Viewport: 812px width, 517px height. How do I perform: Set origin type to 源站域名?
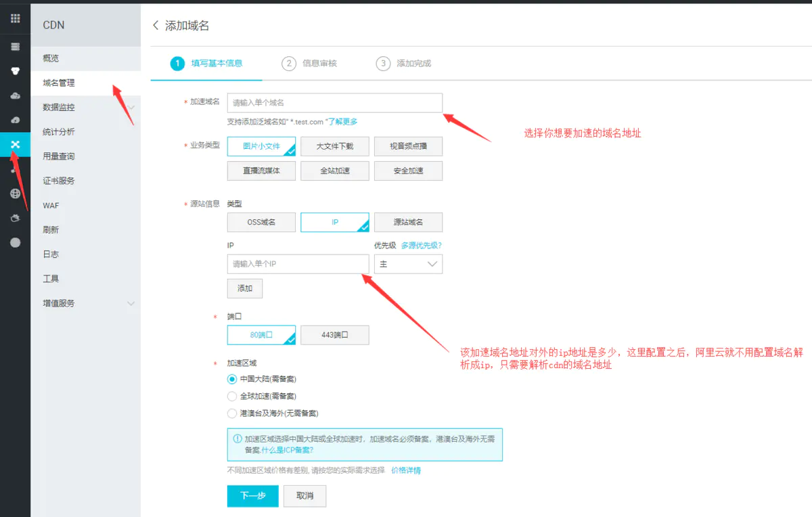[408, 222]
